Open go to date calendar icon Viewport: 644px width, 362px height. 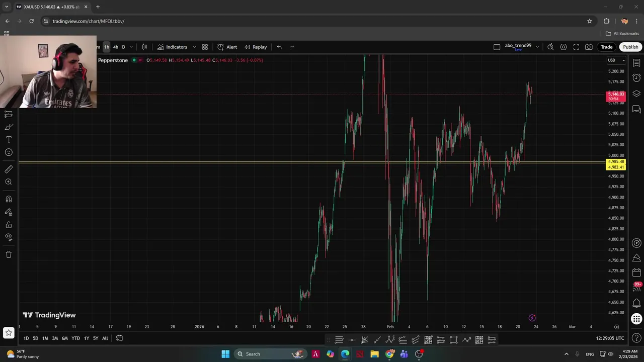coord(119,338)
